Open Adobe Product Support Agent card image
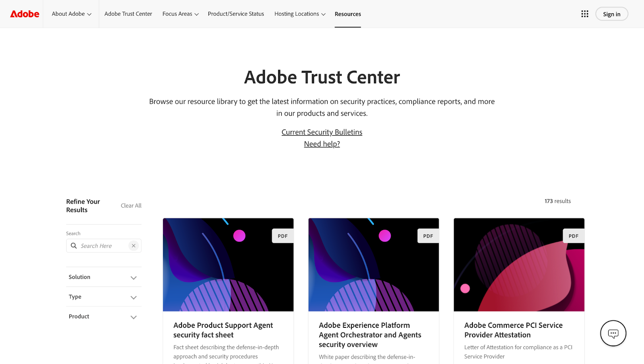The image size is (644, 364). [228, 265]
